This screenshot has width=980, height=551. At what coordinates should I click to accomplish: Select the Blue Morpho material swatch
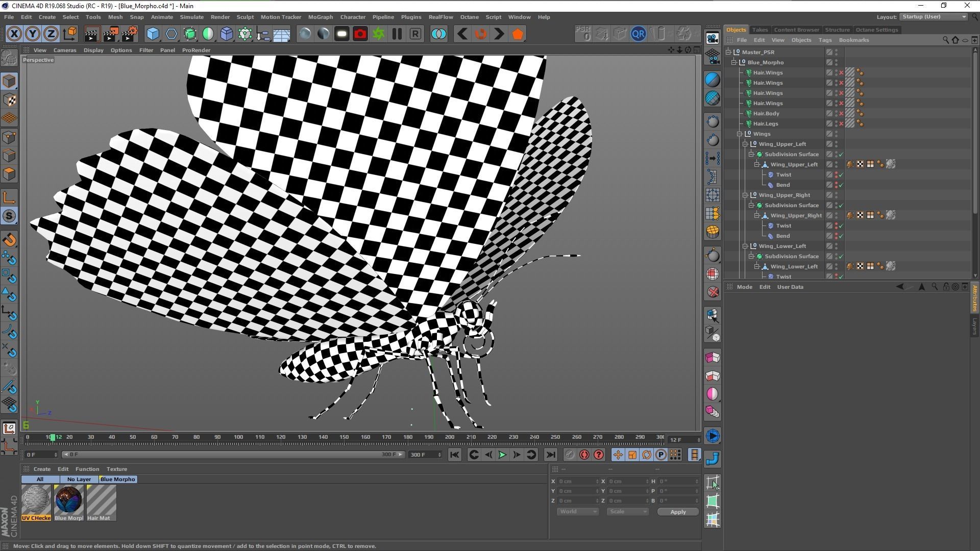point(68,500)
